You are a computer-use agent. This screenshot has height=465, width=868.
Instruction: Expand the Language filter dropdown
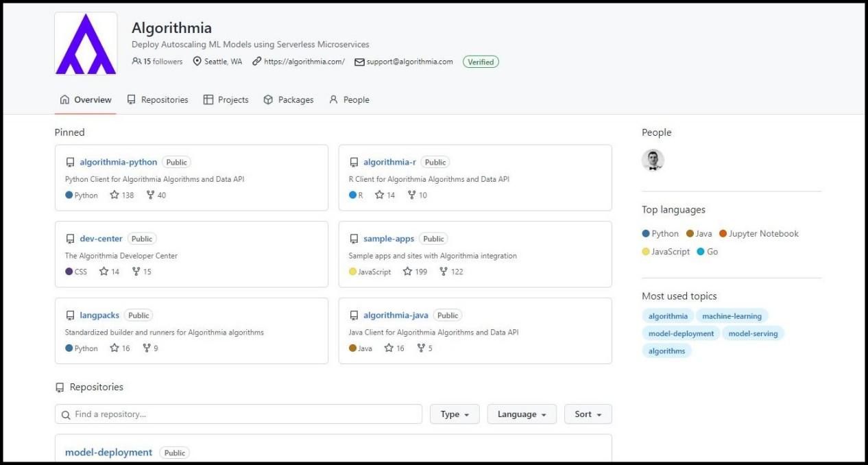coord(522,414)
